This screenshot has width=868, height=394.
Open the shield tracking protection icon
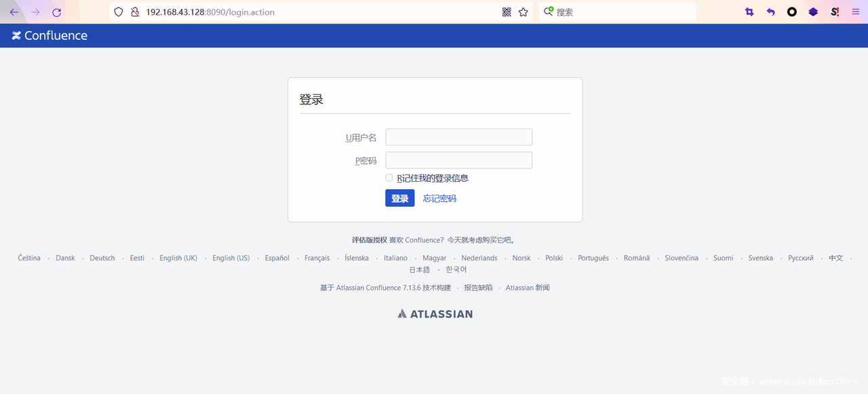119,12
